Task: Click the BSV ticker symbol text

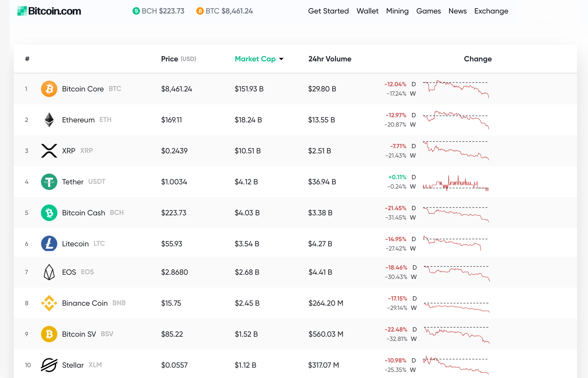Action: [x=107, y=334]
